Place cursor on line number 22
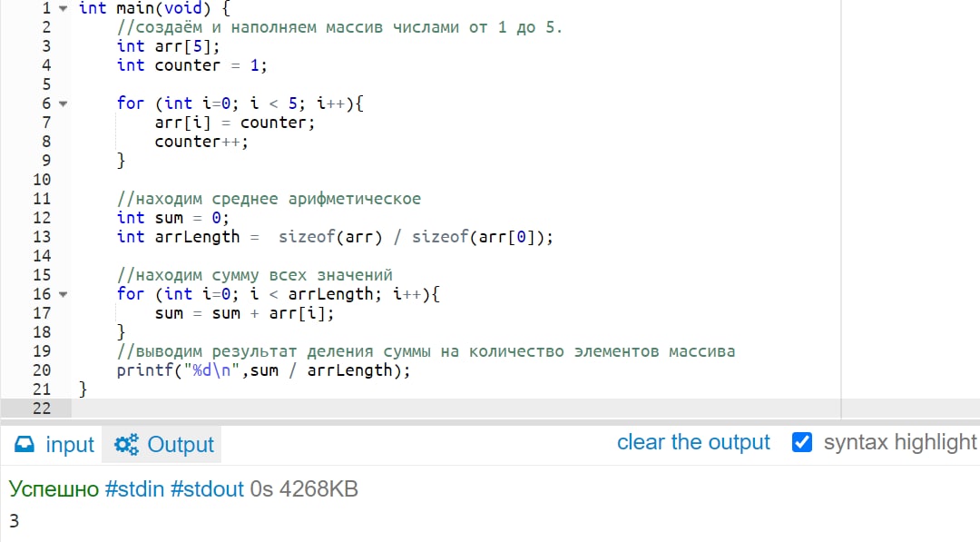This screenshot has height=542, width=980. pos(42,409)
